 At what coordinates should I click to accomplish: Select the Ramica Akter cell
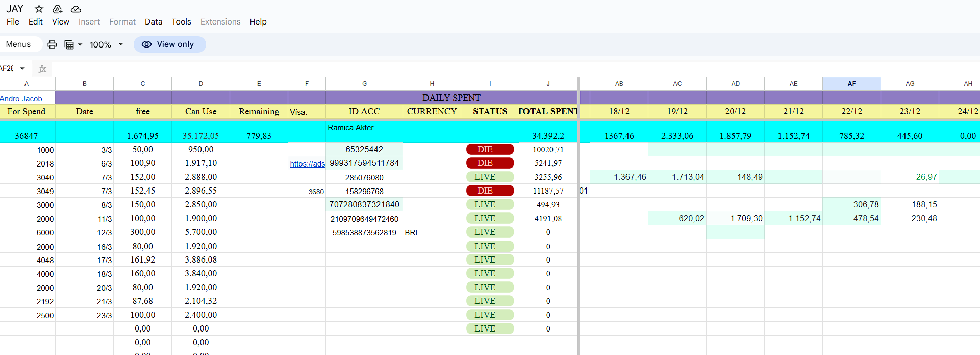click(364, 132)
